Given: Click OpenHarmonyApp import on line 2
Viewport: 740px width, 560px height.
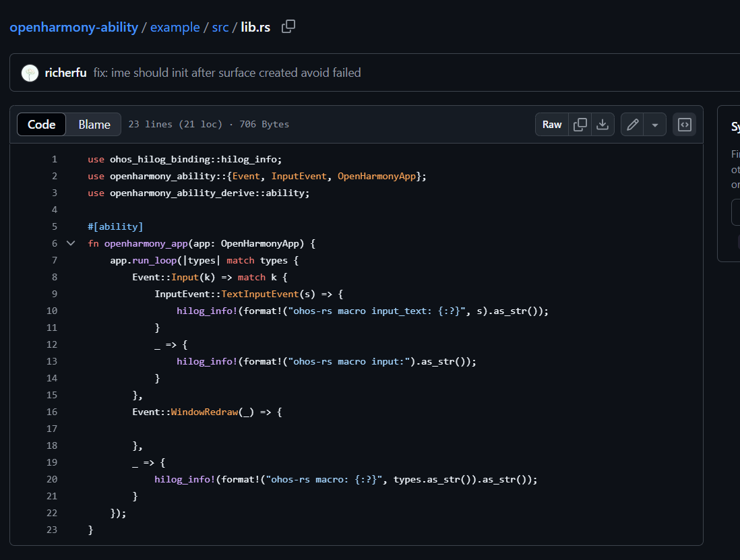Looking at the screenshot, I should click(x=377, y=177).
